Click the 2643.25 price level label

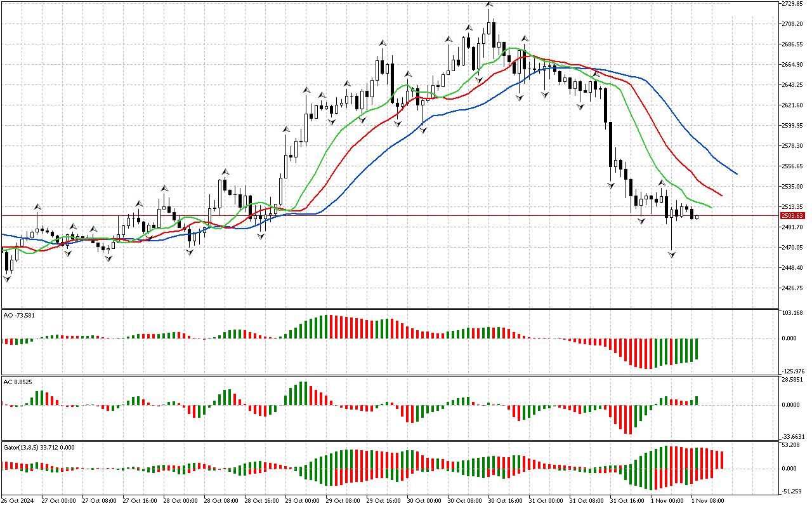point(794,85)
